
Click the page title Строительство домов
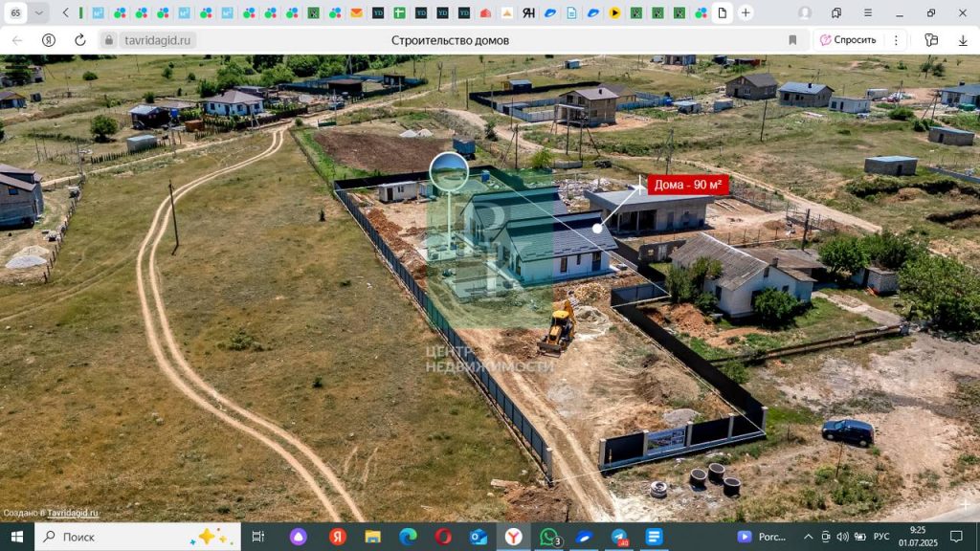450,40
